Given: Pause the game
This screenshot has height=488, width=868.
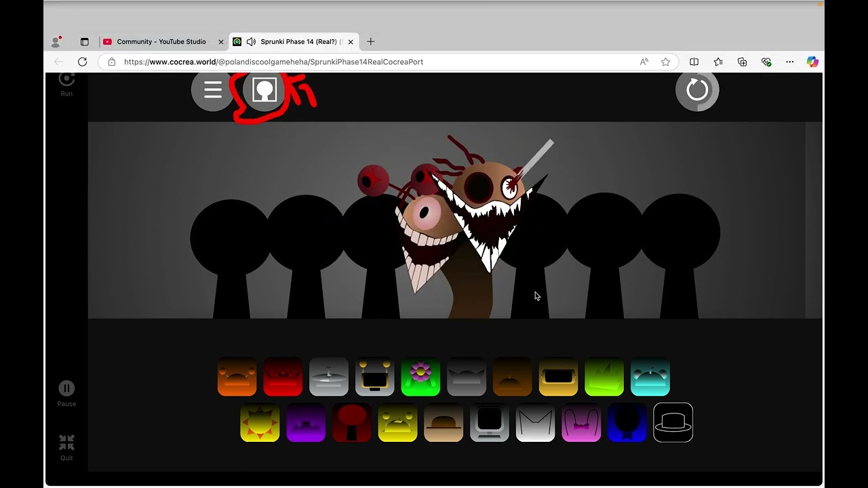Looking at the screenshot, I should [66, 394].
